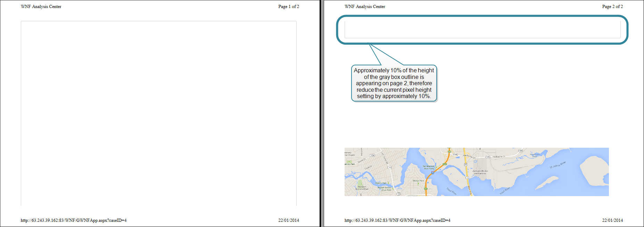Click the 22/01/2014 date on page 1 footer
The height and width of the screenshot is (227, 644).
[x=288, y=220]
